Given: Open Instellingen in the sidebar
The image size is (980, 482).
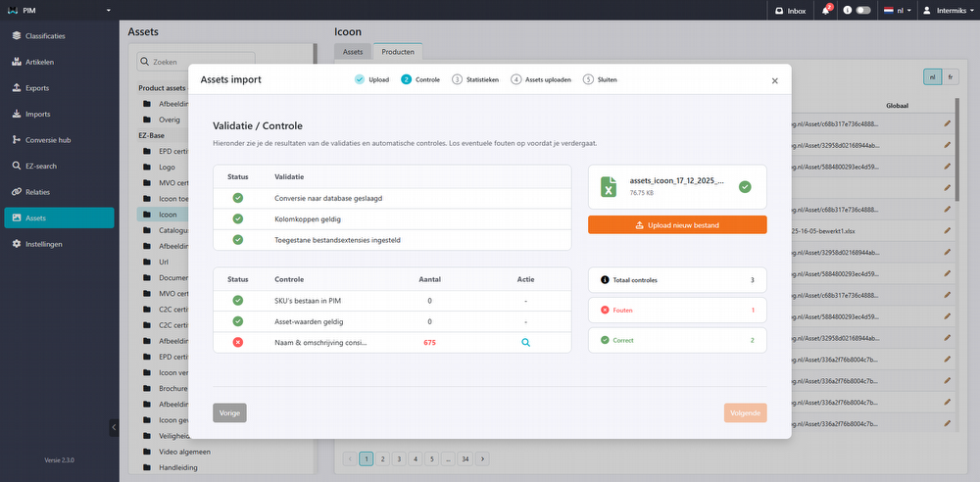Looking at the screenshot, I should tap(44, 244).
